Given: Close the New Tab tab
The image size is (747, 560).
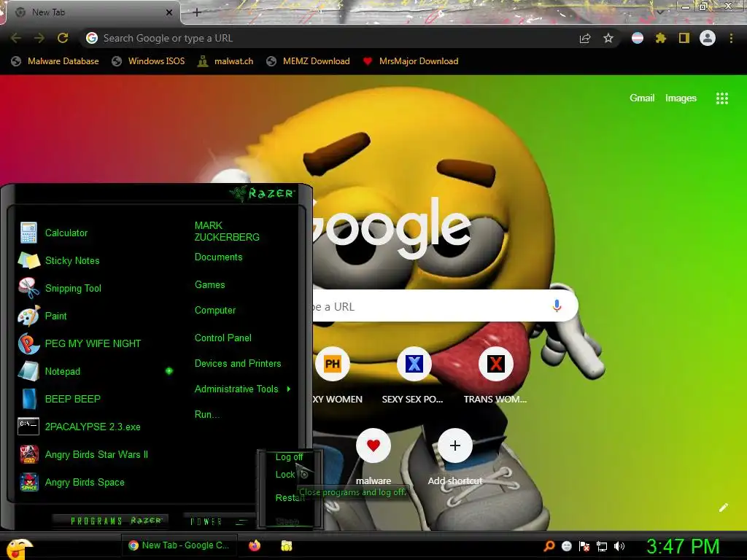Looking at the screenshot, I should [169, 12].
